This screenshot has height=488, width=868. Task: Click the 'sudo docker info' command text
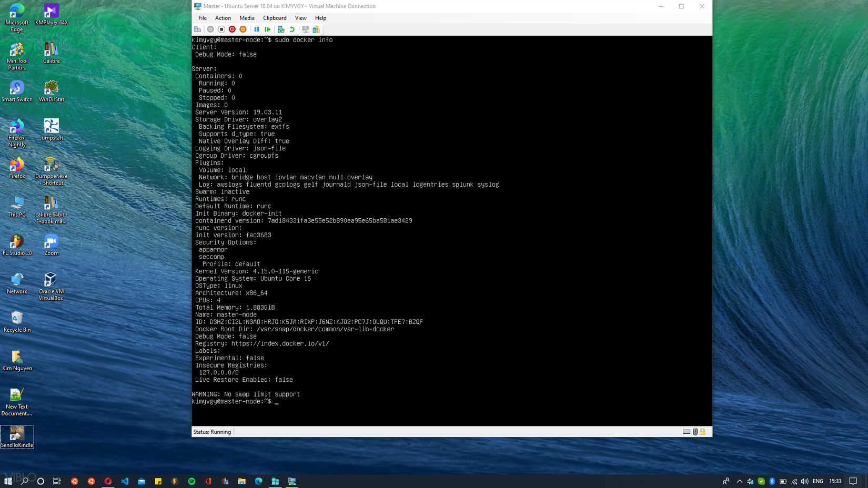304,40
